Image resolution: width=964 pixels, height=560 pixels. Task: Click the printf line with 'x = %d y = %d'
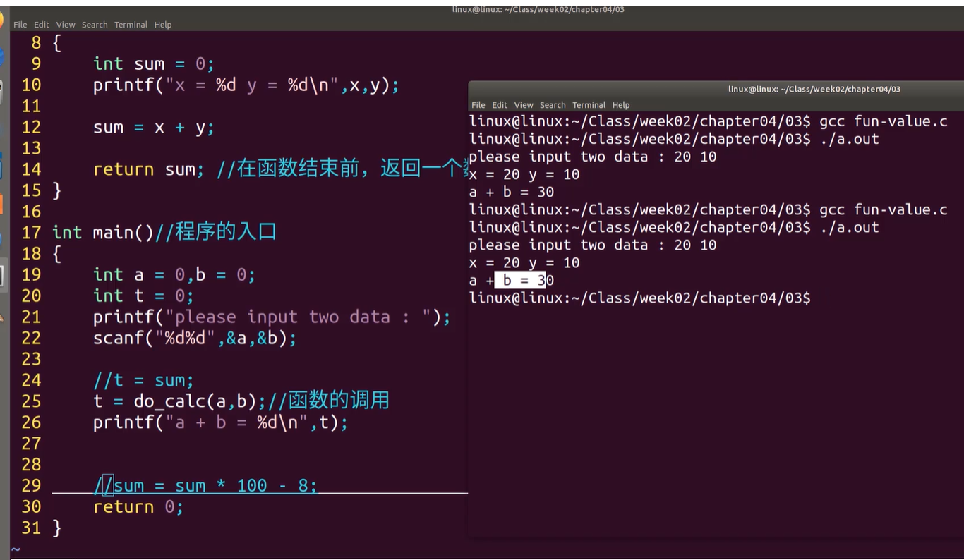click(x=246, y=85)
